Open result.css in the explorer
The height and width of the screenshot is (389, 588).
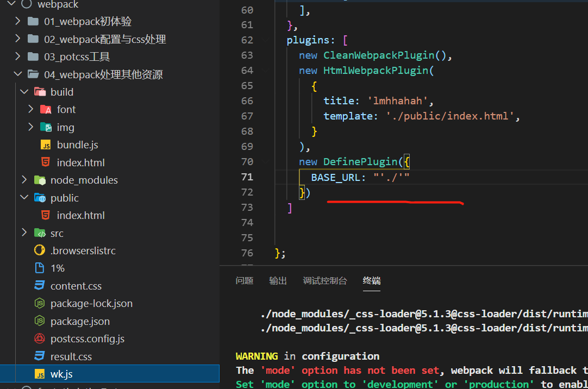click(71, 356)
